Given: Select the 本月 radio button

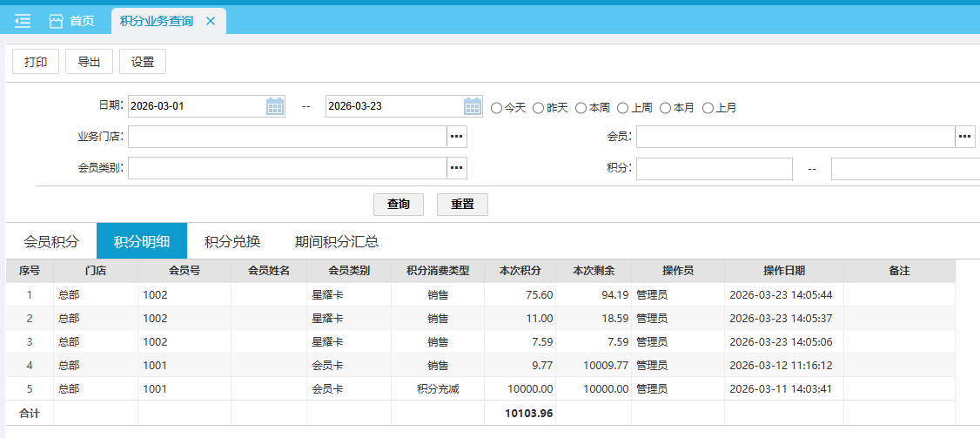Looking at the screenshot, I should [x=665, y=108].
